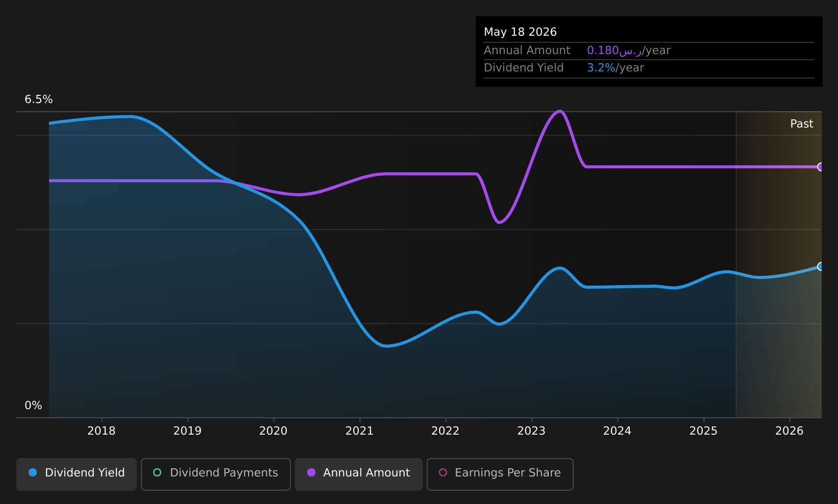
Task: Click the May 18 2026 tooltip date
Action: point(520,32)
